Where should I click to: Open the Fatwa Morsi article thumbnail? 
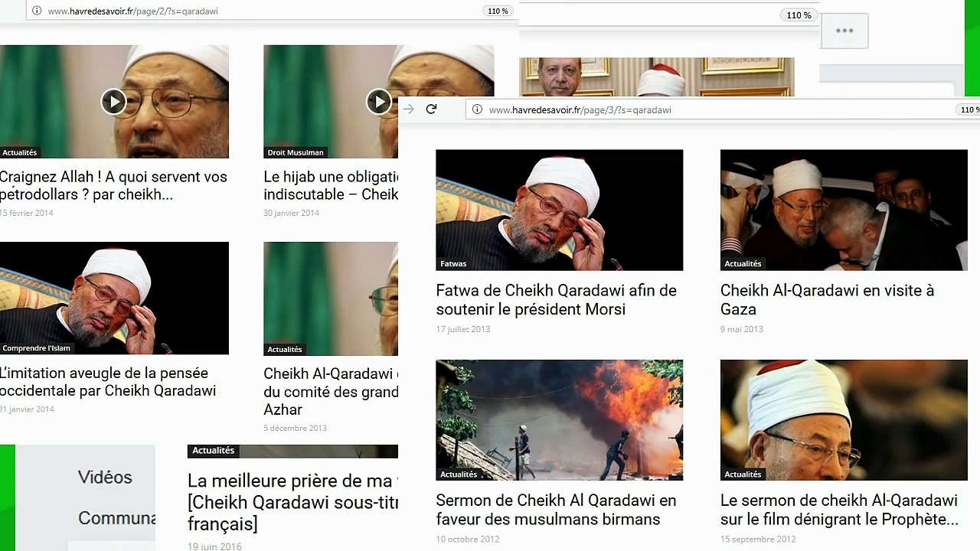[x=559, y=210]
